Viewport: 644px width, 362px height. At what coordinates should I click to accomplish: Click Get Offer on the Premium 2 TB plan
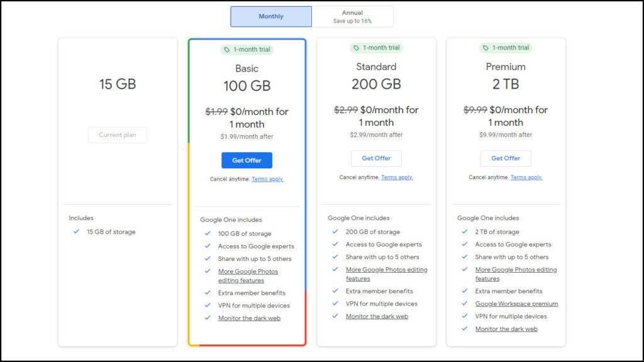point(506,158)
